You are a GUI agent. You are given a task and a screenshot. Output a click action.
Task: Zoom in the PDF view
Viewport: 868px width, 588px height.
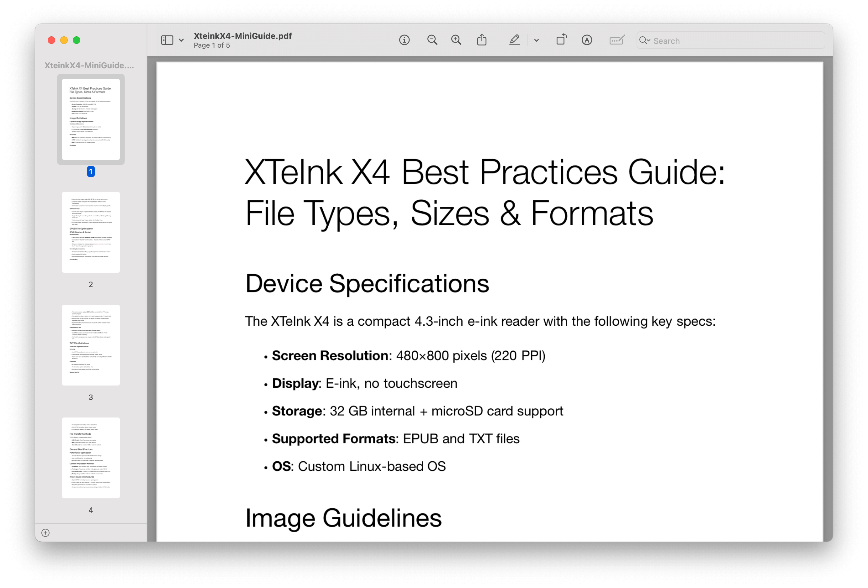coord(456,40)
